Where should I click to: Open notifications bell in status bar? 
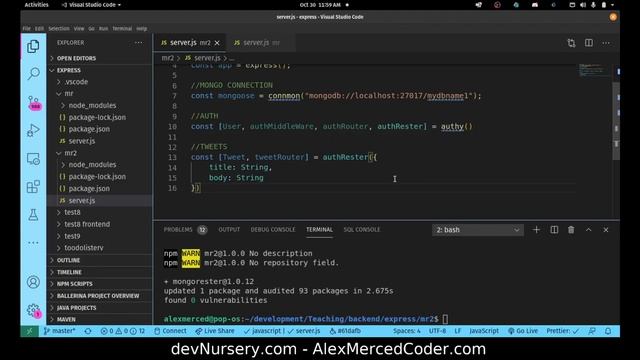(x=608, y=331)
